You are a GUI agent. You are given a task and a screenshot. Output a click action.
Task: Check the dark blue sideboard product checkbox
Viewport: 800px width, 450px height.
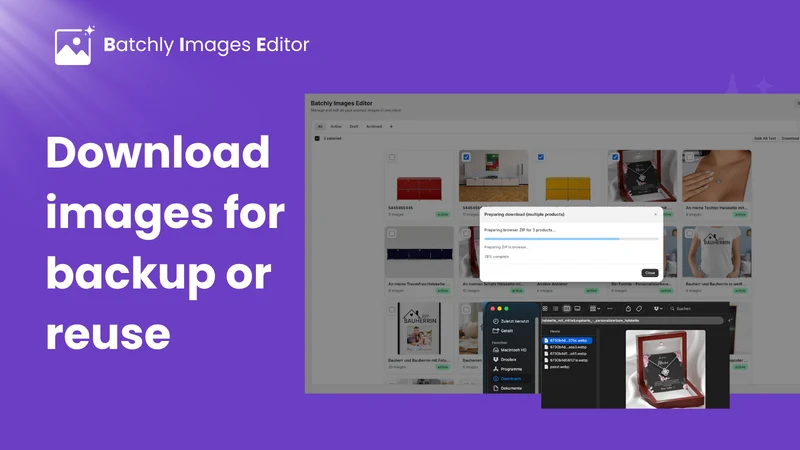(392, 234)
